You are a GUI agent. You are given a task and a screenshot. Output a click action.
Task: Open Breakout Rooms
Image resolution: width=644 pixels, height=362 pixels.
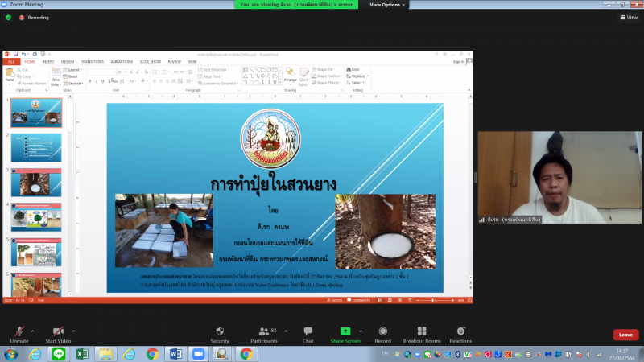pos(422,332)
